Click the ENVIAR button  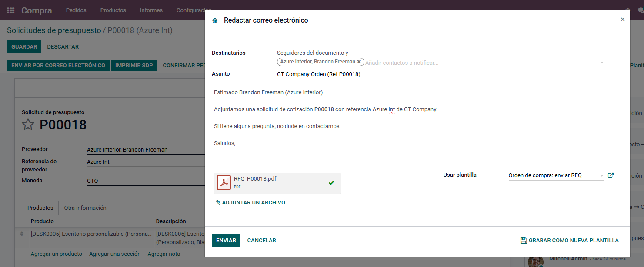pos(226,241)
